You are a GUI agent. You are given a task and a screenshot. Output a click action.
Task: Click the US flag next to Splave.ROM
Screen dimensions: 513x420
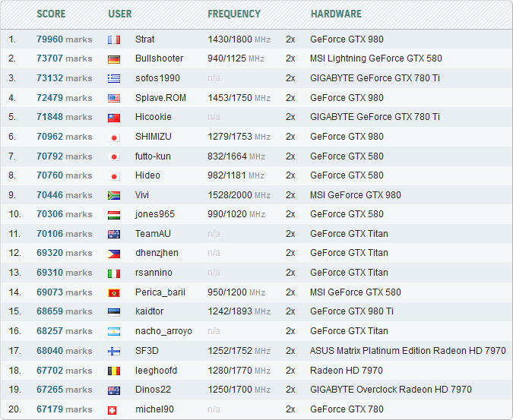[x=114, y=98]
